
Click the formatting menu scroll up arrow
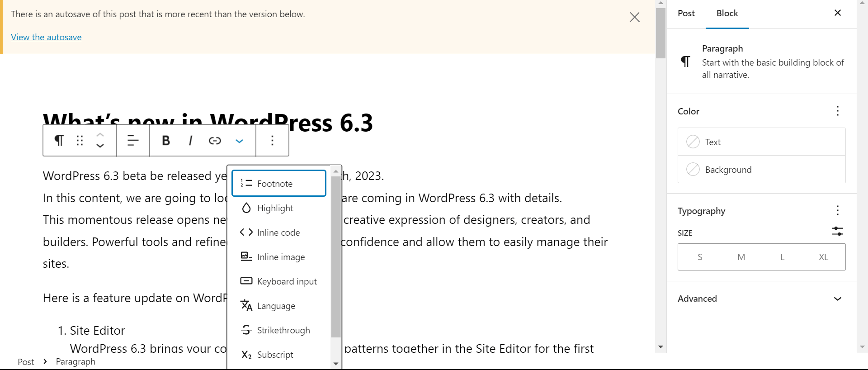[x=335, y=171]
